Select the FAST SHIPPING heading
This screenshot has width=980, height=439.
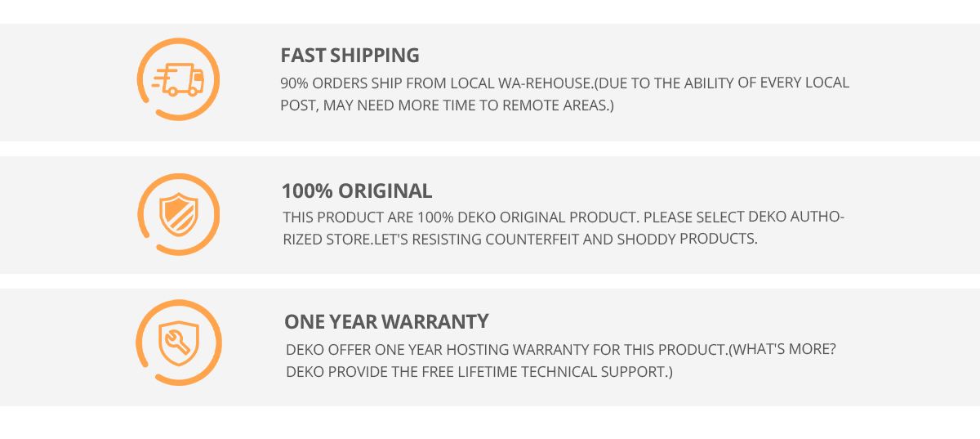350,56
